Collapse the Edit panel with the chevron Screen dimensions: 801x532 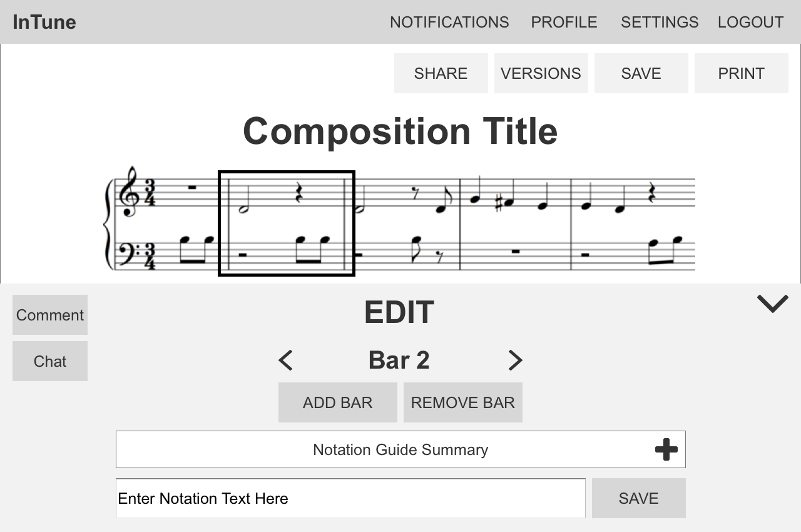pos(772,303)
